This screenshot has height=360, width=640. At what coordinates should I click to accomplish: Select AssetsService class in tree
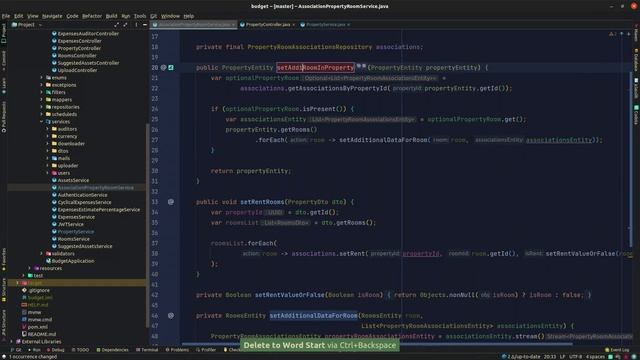point(70,180)
